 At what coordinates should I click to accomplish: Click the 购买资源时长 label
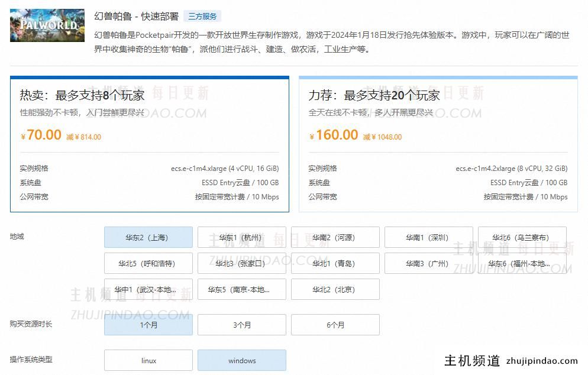(x=31, y=324)
